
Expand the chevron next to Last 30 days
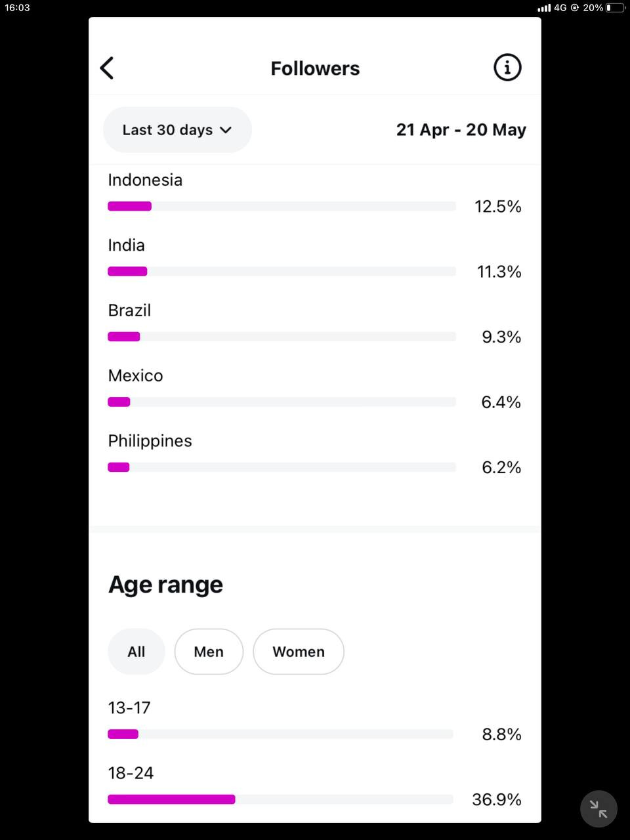point(226,130)
